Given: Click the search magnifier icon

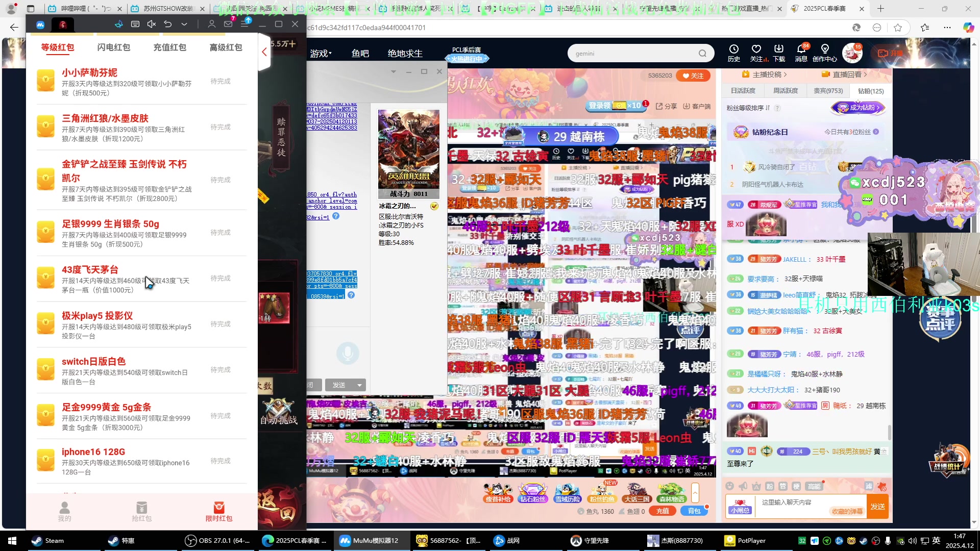Looking at the screenshot, I should pyautogui.click(x=703, y=54).
